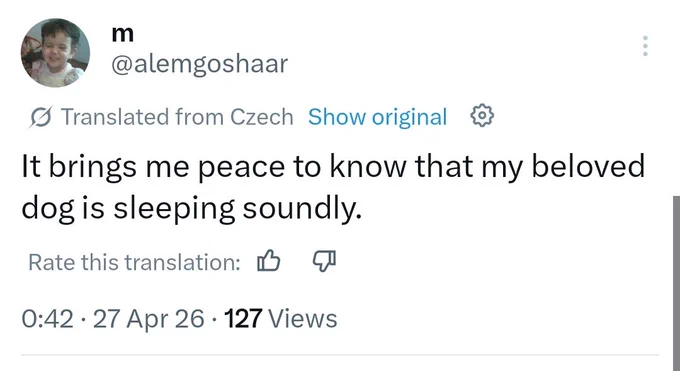Rate the translation with thumbs down
The image size is (680, 371).
[x=324, y=261]
